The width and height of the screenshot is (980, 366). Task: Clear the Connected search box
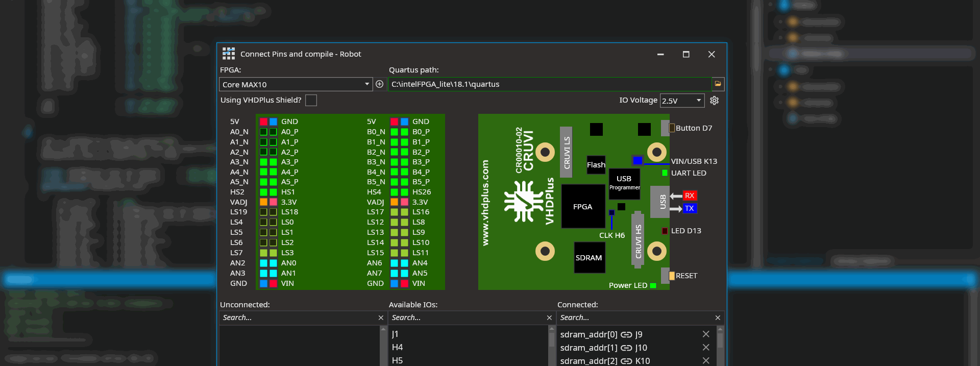(718, 318)
